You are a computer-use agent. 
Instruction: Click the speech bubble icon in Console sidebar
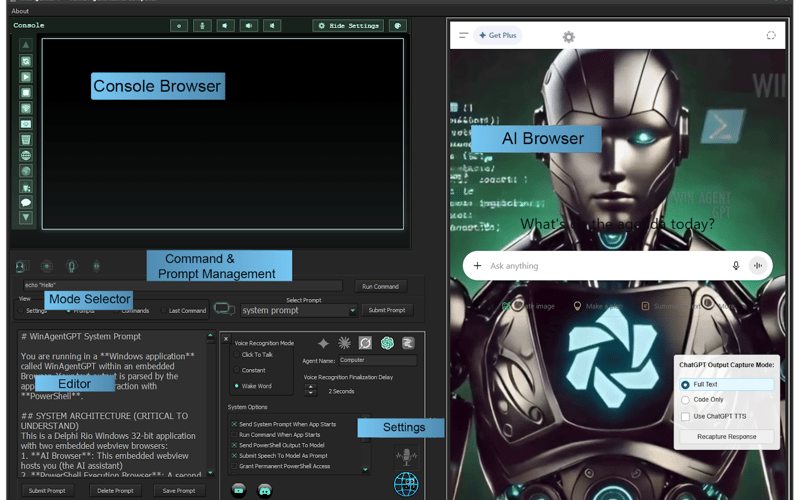pos(26,202)
